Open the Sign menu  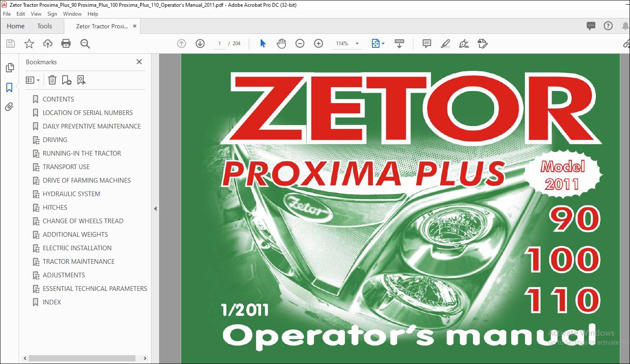pos(52,14)
